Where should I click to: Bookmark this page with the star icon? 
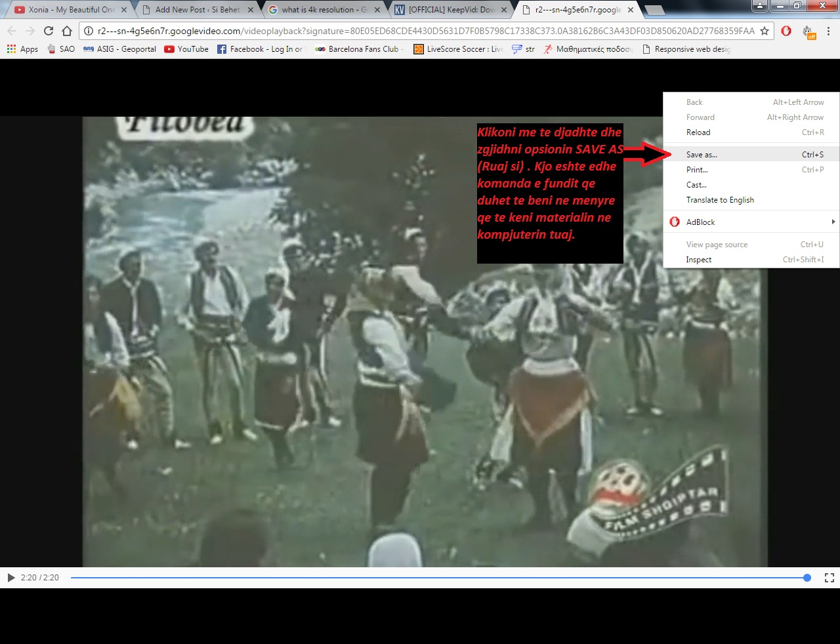[x=765, y=31]
